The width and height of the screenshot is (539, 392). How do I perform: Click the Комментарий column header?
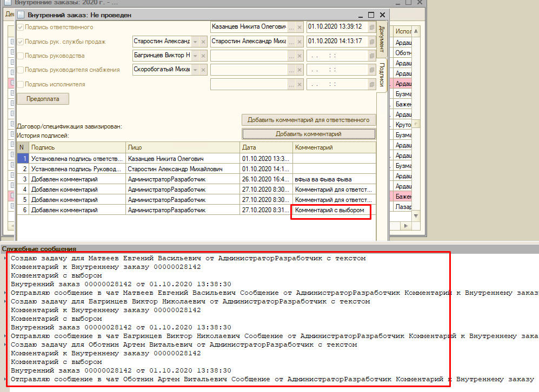coord(334,147)
